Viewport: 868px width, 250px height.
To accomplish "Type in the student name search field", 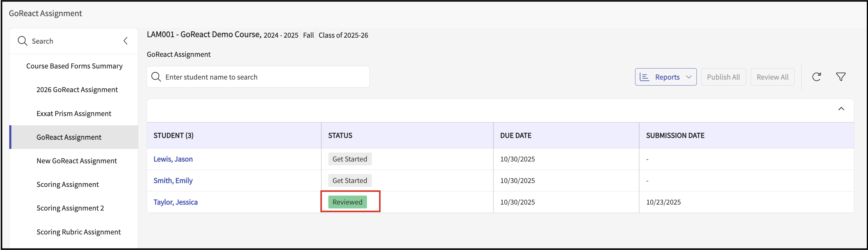I will 263,77.
